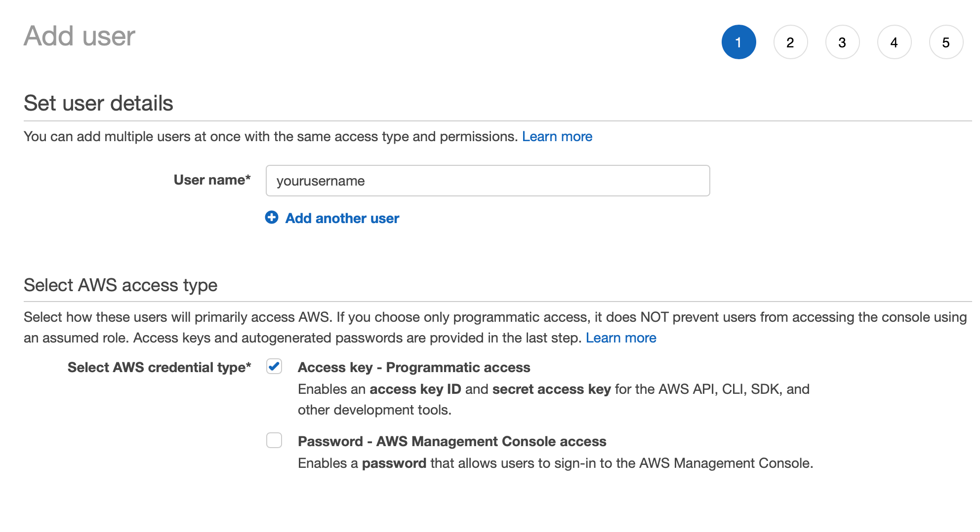
Task: Open Learn more about adding multiple users
Action: [x=557, y=137]
